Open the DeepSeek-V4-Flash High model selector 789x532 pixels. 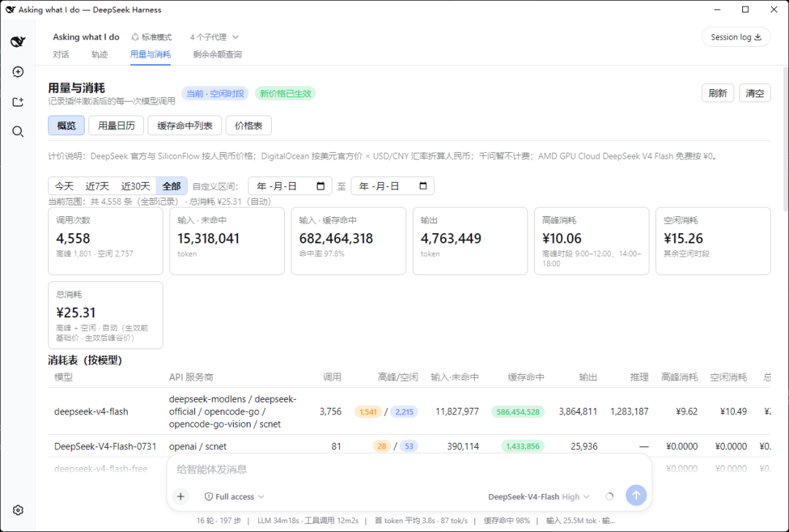click(x=539, y=497)
